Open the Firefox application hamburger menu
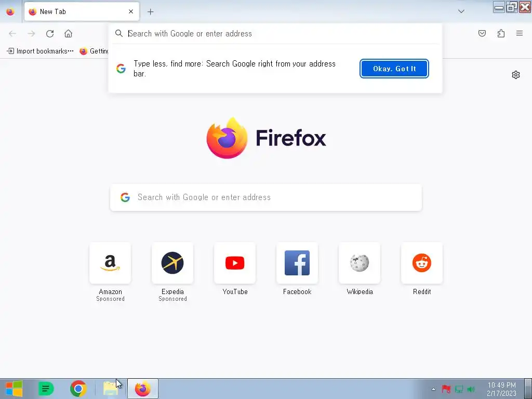Viewport: 532px width, 399px height. point(520,33)
